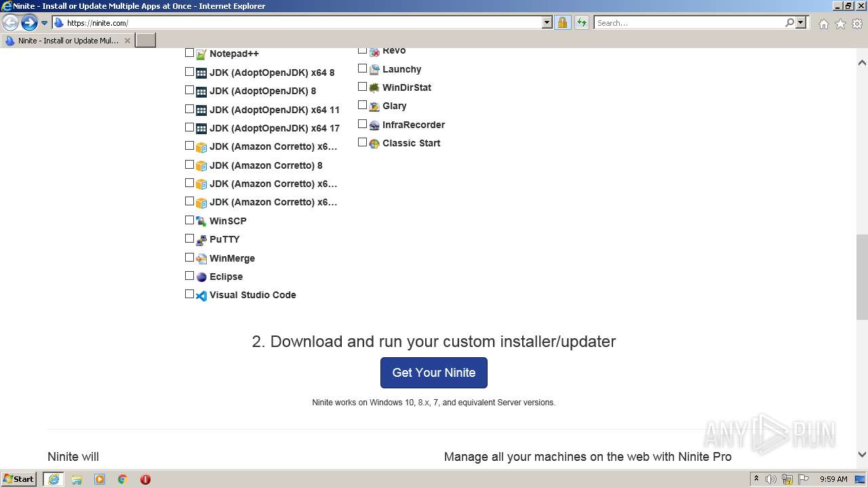
Task: Open the browser Home icon
Action: tap(823, 24)
